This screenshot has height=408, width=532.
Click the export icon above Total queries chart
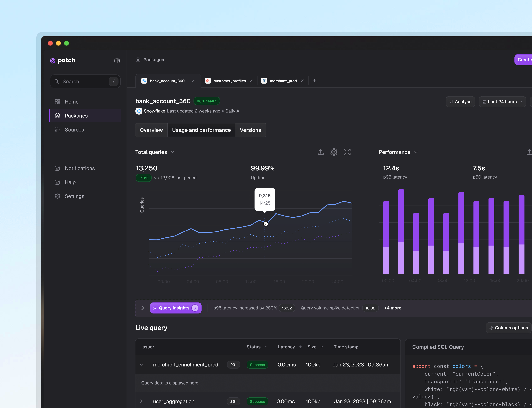(x=321, y=152)
